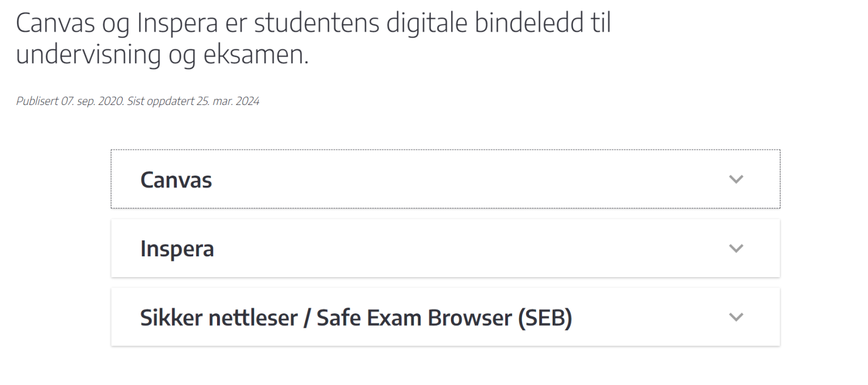
Task: Click the "Sist oppdatert 25. mar. 2024" date text
Action: pyautogui.click(x=194, y=101)
